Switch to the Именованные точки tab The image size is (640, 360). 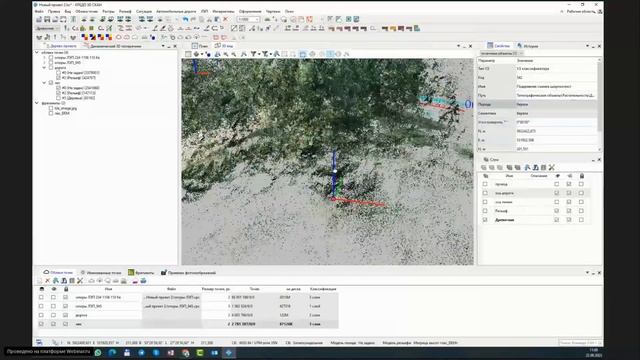click(x=101, y=272)
